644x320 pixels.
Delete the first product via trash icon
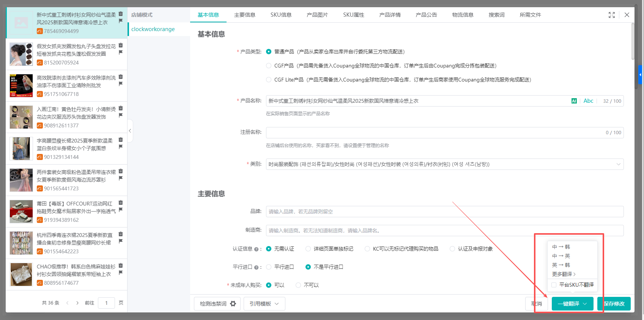click(121, 14)
